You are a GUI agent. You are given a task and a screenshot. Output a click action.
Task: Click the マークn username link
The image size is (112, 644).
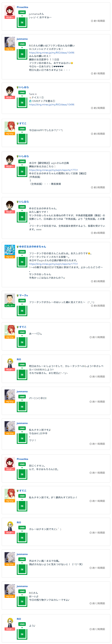23,295
